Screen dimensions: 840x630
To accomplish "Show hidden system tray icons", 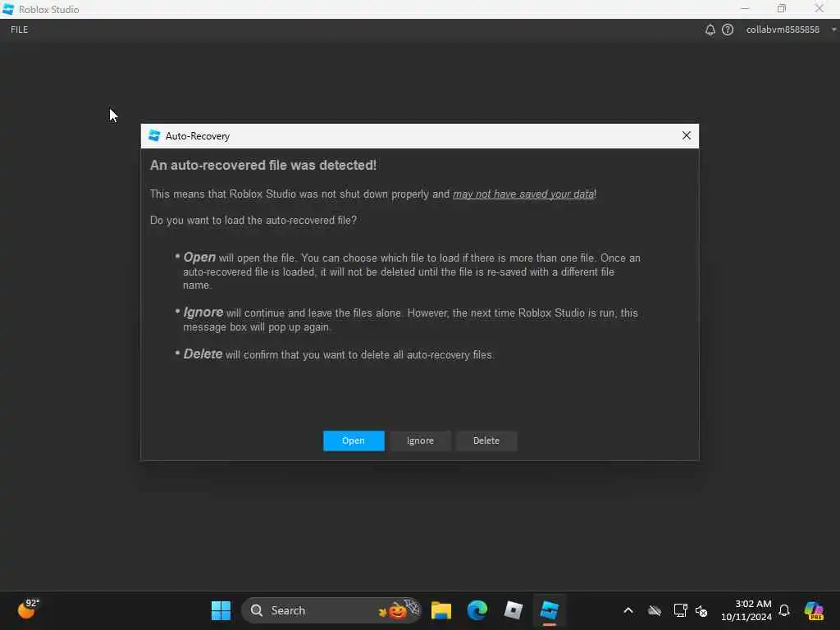I will [x=628, y=610].
